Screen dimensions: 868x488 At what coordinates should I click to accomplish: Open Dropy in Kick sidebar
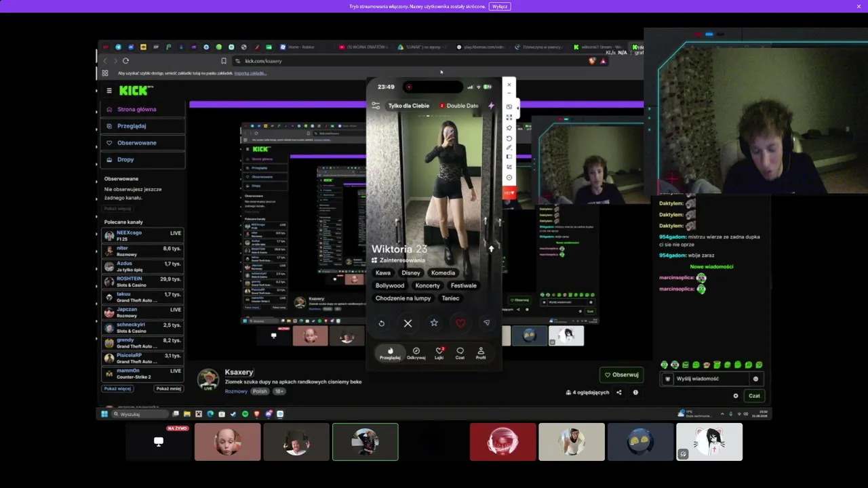[142, 159]
